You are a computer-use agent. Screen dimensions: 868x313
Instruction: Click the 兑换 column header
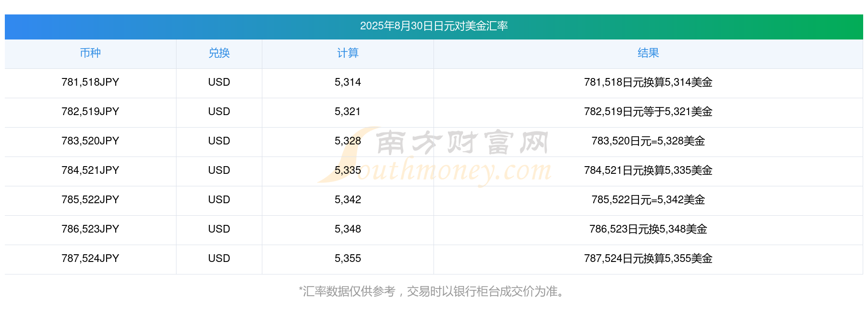(x=219, y=53)
